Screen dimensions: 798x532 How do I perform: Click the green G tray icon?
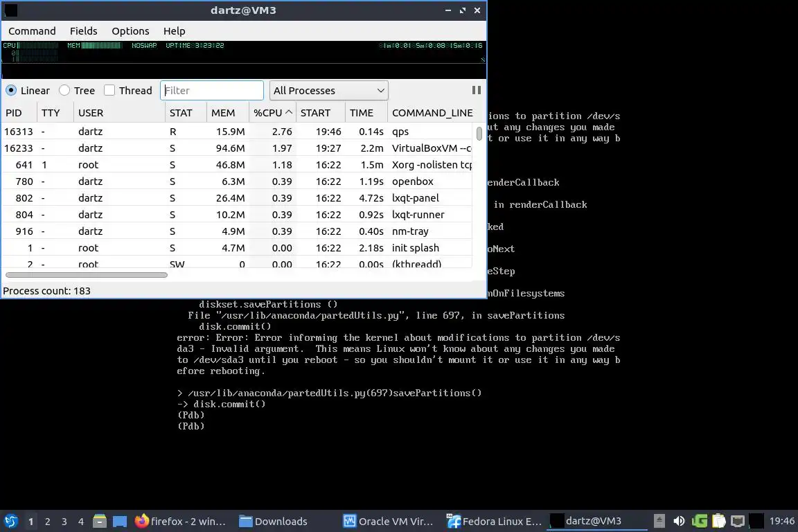pyautogui.click(x=699, y=521)
